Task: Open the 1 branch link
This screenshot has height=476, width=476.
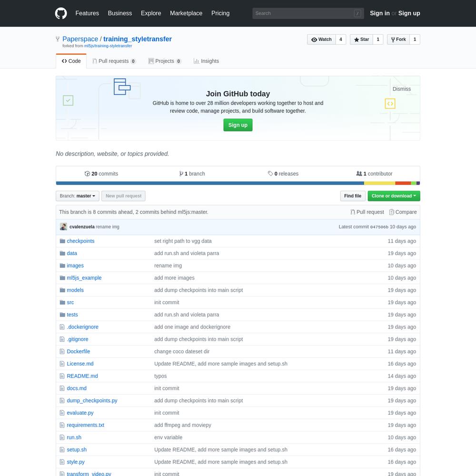Action: pyautogui.click(x=192, y=174)
